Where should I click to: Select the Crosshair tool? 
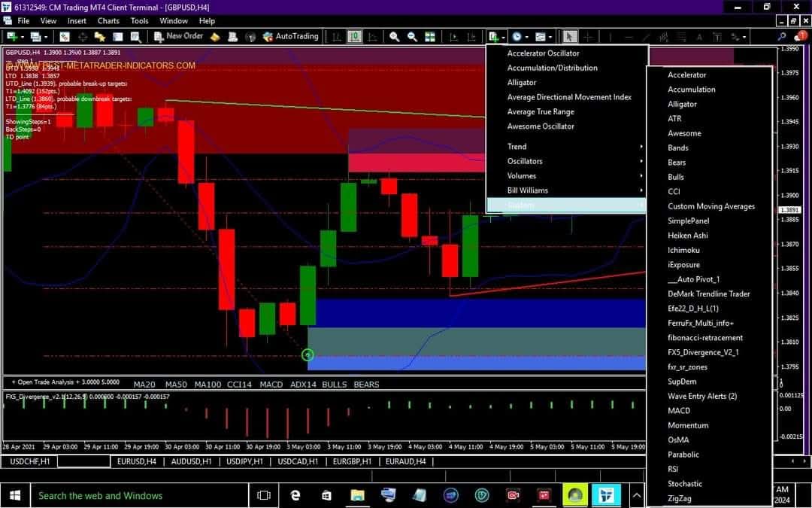click(x=588, y=37)
